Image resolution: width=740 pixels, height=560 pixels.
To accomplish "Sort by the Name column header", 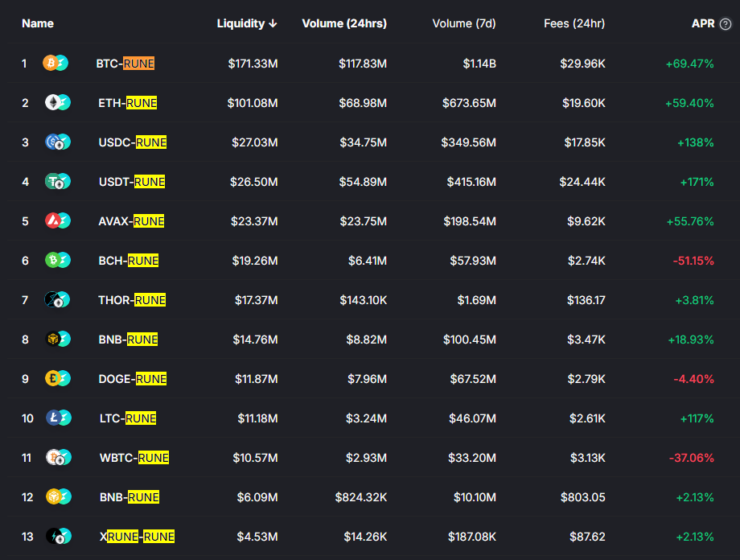I will (38, 23).
